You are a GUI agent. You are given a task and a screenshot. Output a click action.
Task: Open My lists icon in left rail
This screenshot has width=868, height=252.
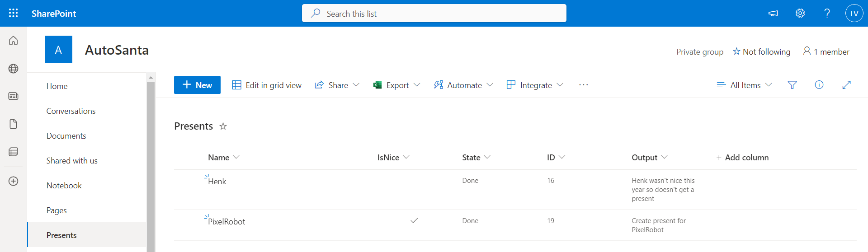click(14, 152)
